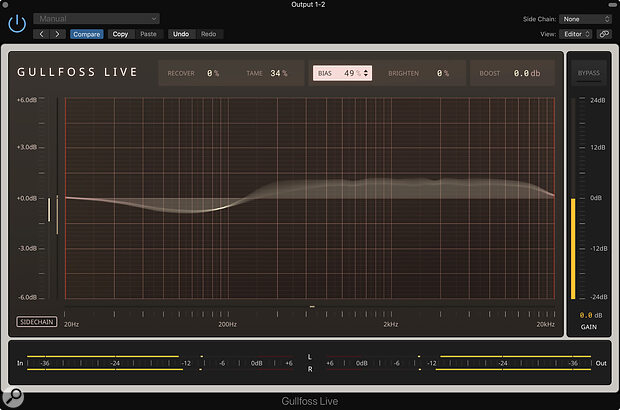
Task: Go to next preset arrow
Action: tap(57, 34)
